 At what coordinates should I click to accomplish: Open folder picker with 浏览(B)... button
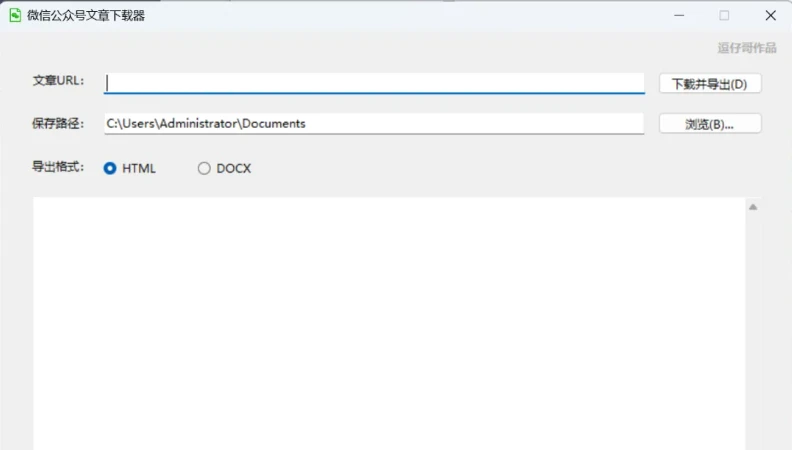(710, 124)
